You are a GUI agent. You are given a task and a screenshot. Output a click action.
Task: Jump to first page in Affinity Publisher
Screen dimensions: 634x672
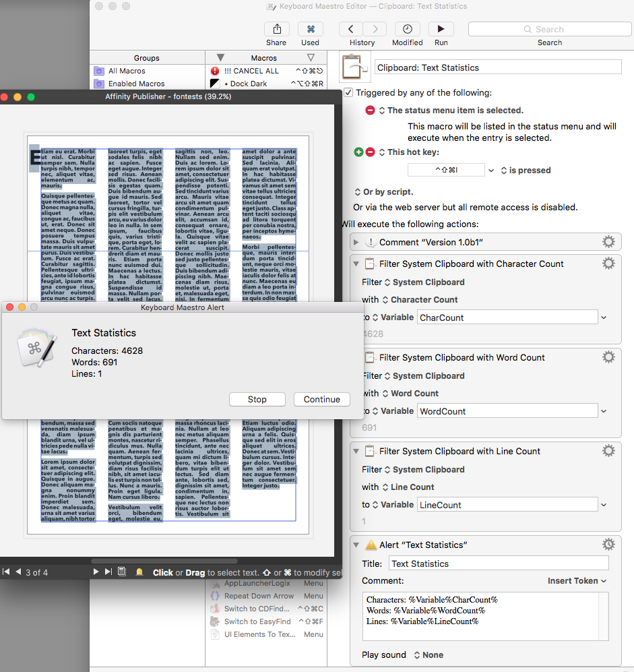pyautogui.click(x=6, y=572)
